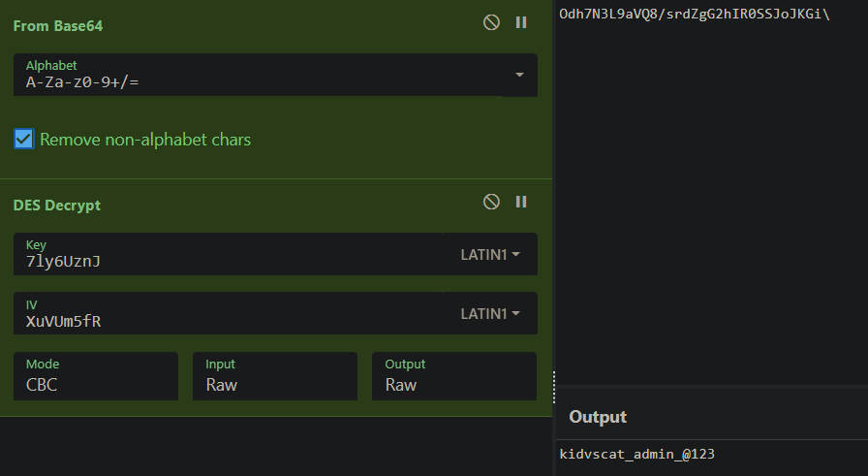The width and height of the screenshot is (868, 476).
Task: Uncheck Remove non-alphabet chars checkbox
Action: click(24, 139)
